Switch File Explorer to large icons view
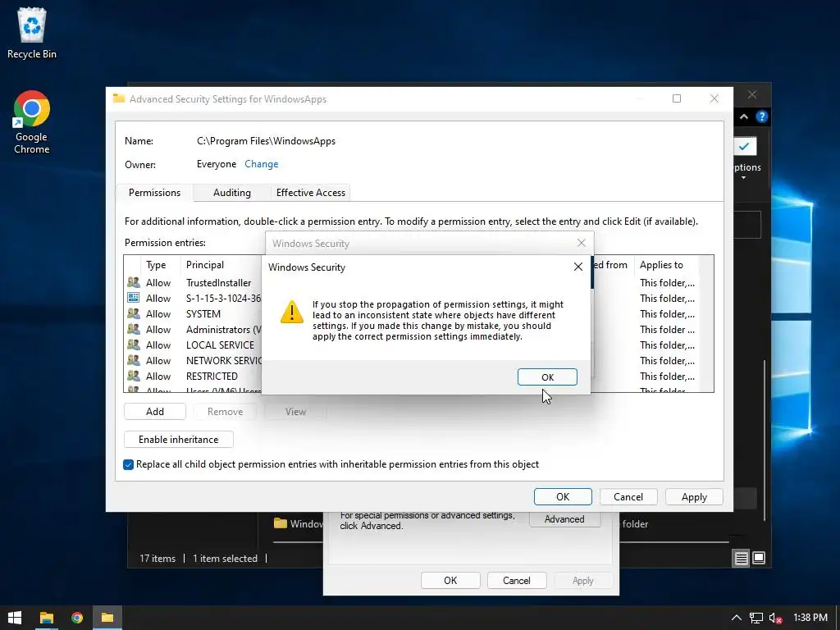 [759, 558]
